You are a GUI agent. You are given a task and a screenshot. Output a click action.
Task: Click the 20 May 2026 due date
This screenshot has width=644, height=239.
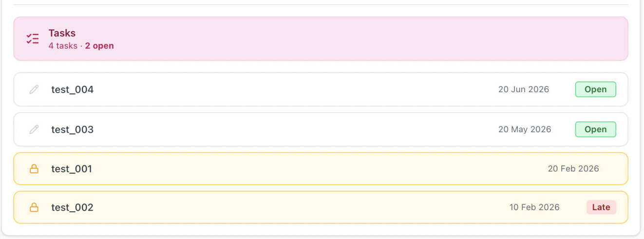pyautogui.click(x=524, y=129)
